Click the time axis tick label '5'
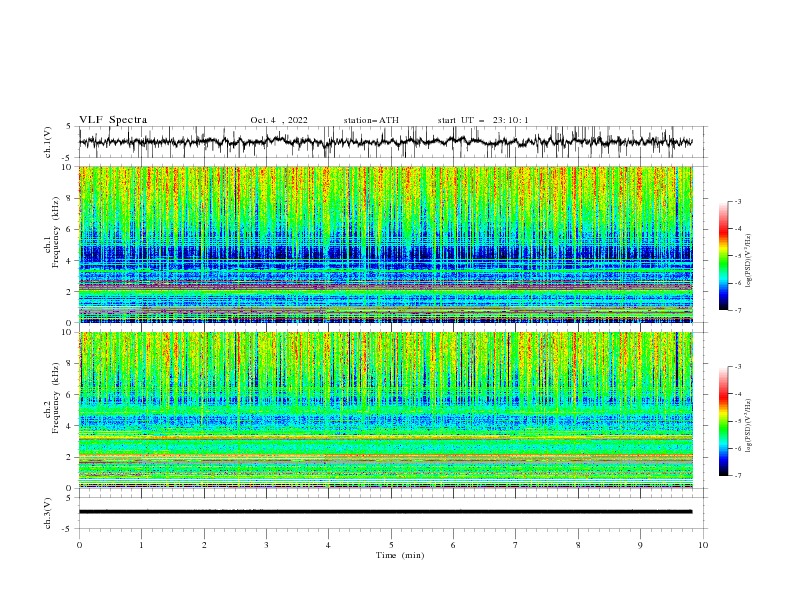The image size is (792, 612). coord(391,545)
